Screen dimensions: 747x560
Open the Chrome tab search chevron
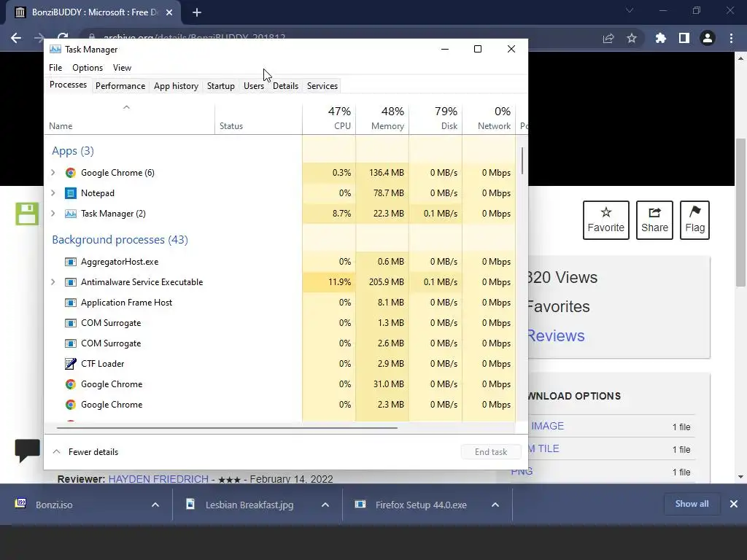[x=630, y=10]
